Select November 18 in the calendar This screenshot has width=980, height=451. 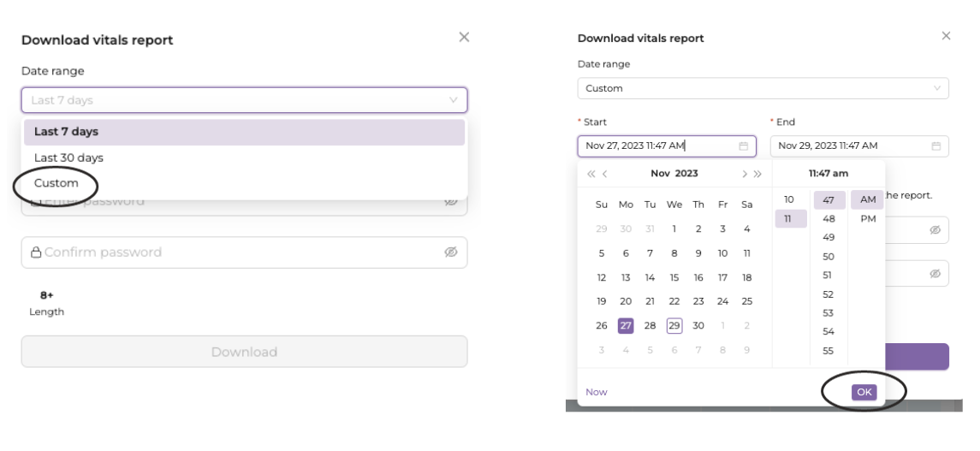tap(747, 277)
